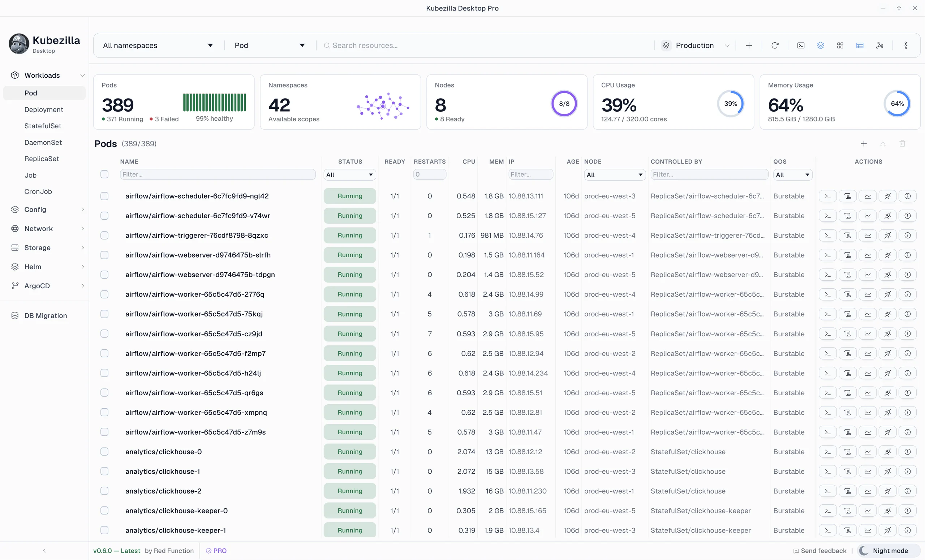Show metrics chart for analytics/clickhouse-2
Screen dimensions: 925x560
[x=868, y=491]
